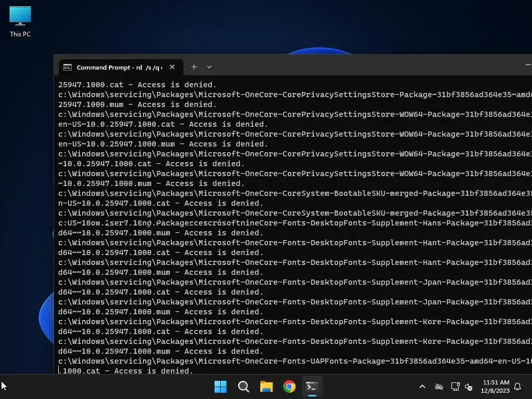
Task: Click line '25947.1000.mum - Access is denied.'
Action: click(x=137, y=104)
